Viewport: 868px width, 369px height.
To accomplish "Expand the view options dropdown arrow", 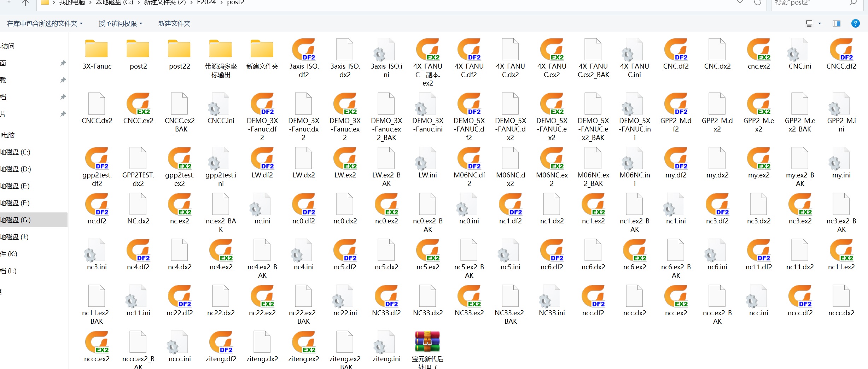I will tap(819, 23).
